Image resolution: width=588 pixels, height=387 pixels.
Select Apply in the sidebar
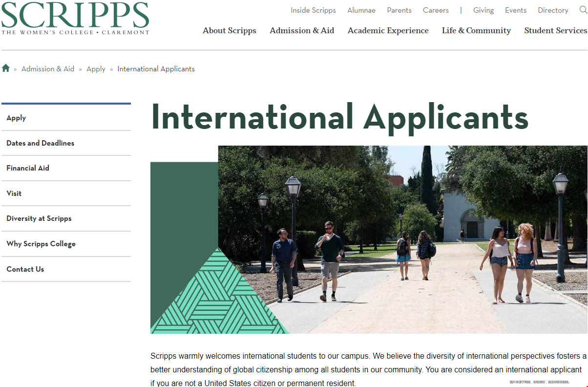[x=66, y=118]
